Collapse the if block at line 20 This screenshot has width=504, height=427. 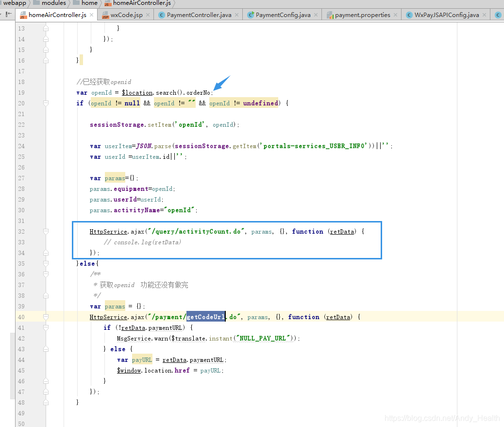tap(46, 103)
